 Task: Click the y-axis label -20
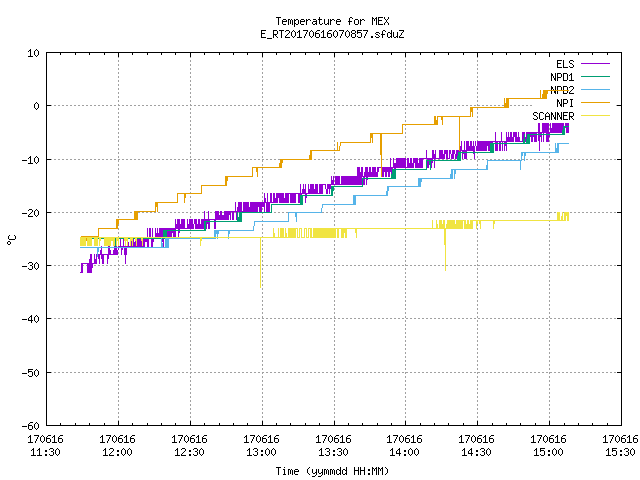[31, 213]
